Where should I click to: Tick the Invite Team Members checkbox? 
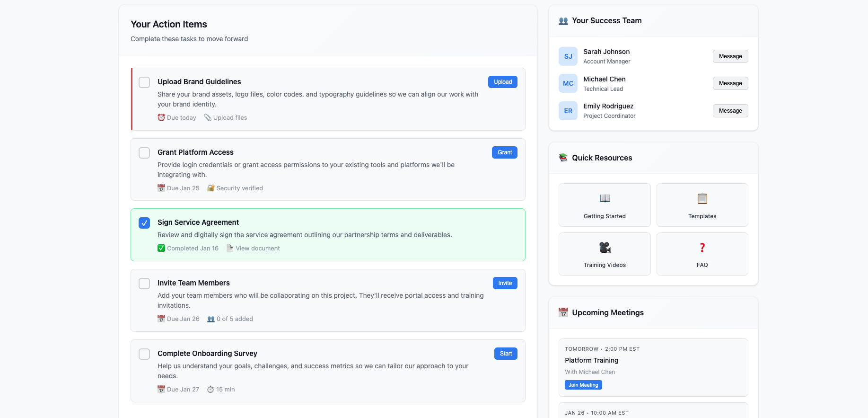[144, 284]
